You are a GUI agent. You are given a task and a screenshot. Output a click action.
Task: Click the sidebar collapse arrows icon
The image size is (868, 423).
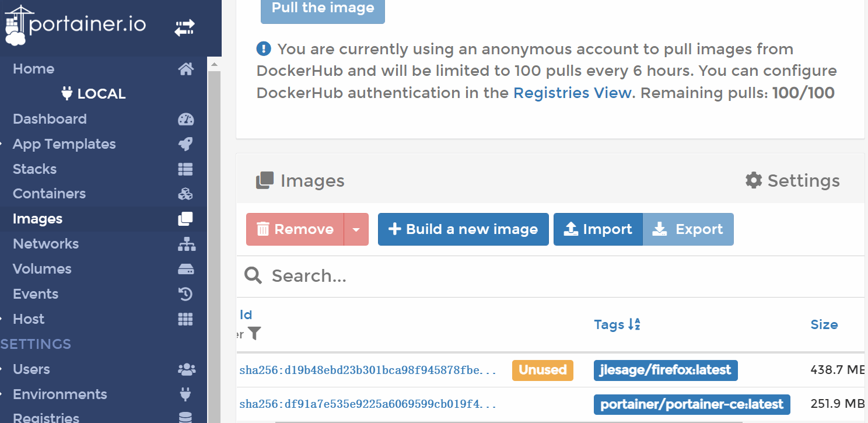click(x=185, y=27)
